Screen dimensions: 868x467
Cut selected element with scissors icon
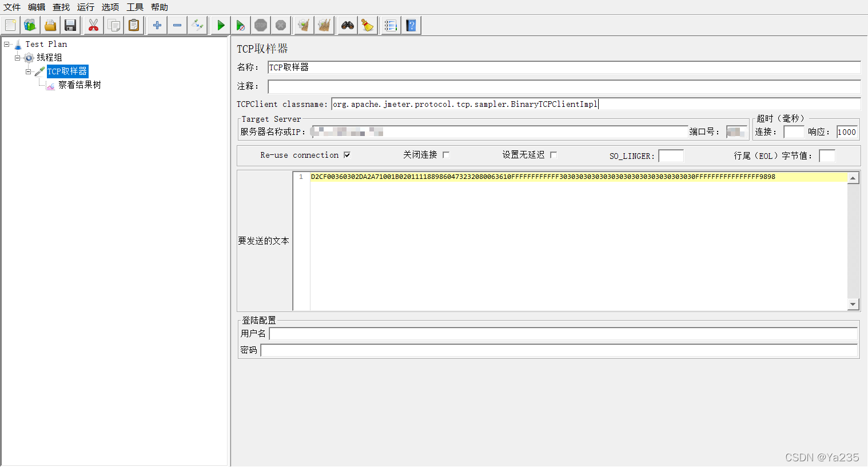click(x=93, y=25)
